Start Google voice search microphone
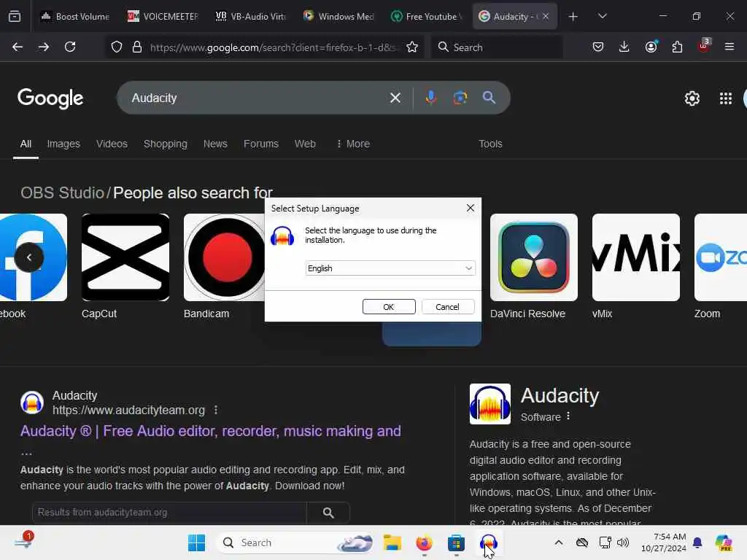The height and width of the screenshot is (560, 747). [x=430, y=98]
